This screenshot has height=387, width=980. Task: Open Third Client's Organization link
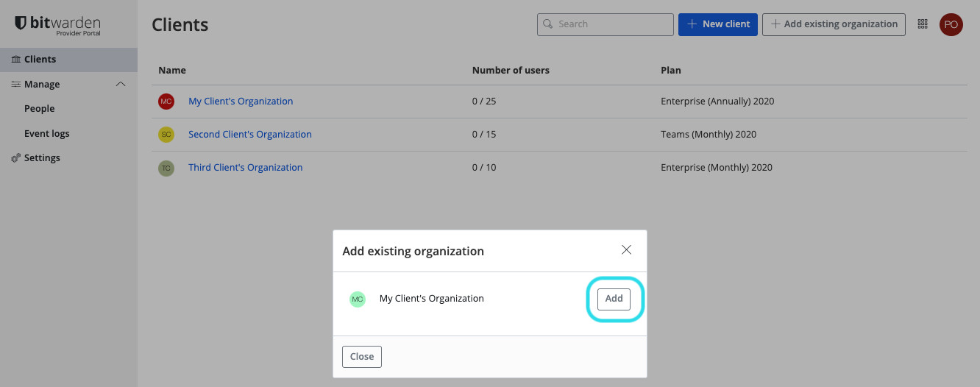[245, 168]
